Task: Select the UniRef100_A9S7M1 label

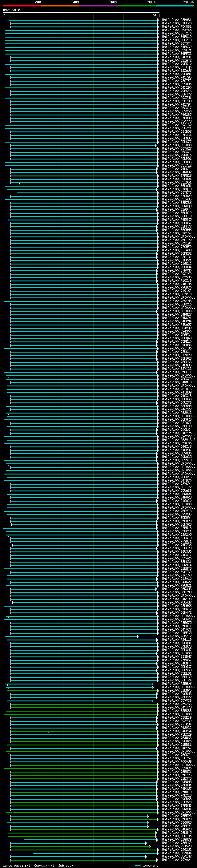Action: point(177,98)
